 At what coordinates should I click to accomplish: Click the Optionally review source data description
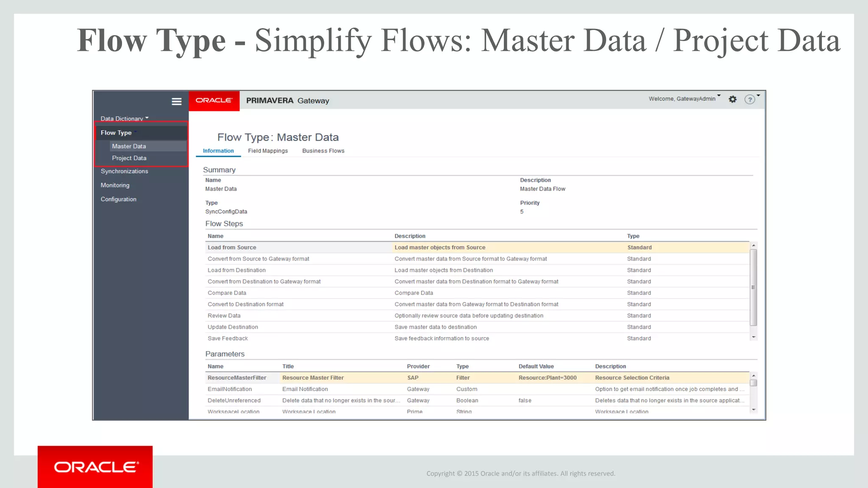tap(469, 316)
